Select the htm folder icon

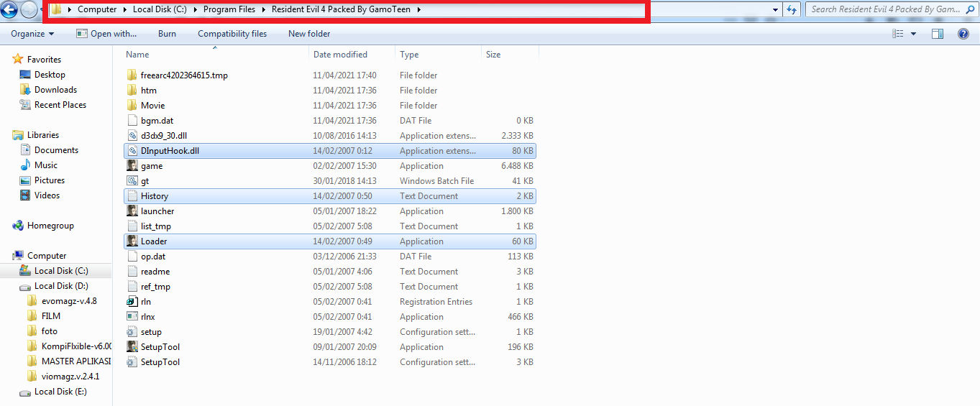(x=132, y=91)
